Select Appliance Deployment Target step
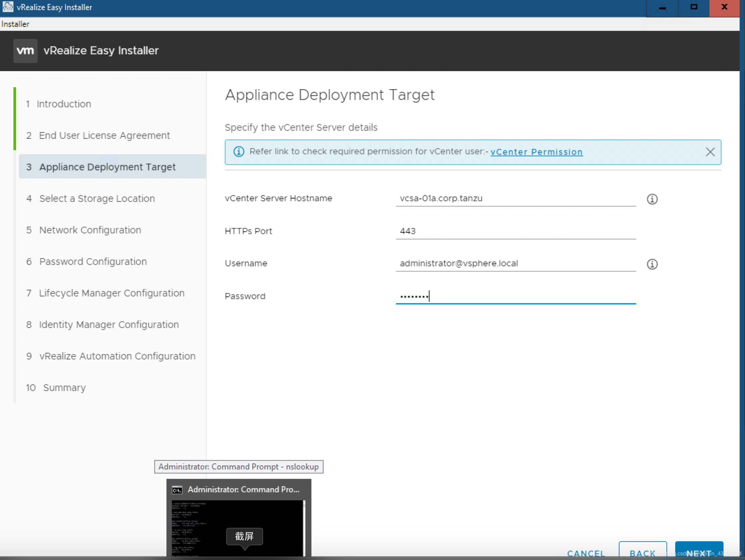 tap(107, 167)
